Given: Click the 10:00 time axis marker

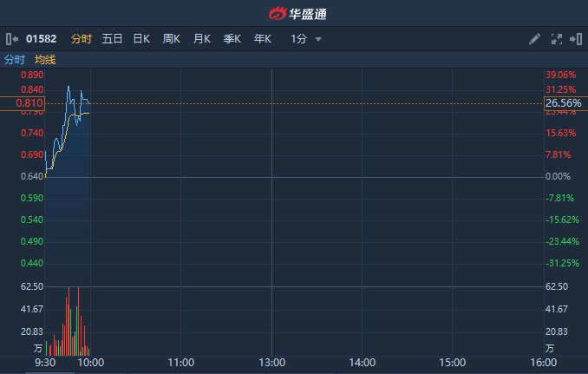Looking at the screenshot, I should click(90, 363).
